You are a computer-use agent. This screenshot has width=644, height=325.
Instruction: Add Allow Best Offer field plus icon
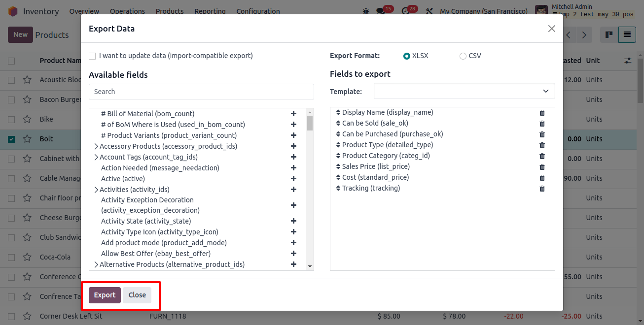tap(293, 254)
